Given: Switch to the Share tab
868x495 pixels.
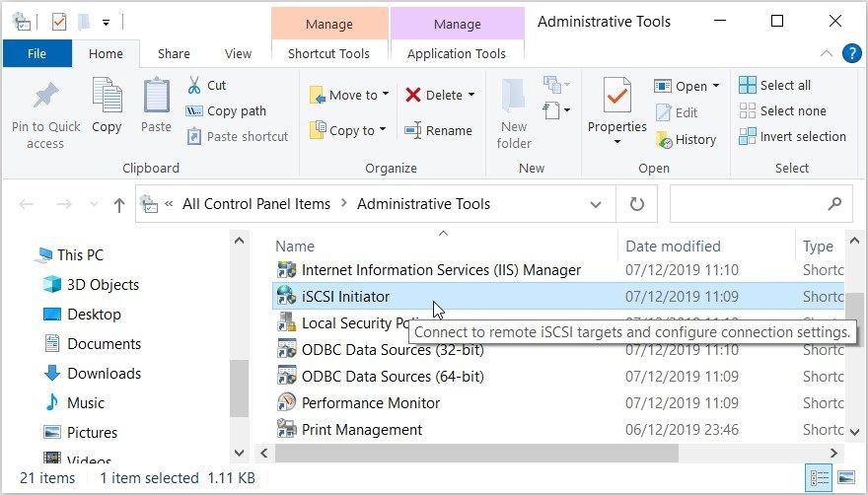Looking at the screenshot, I should coord(174,53).
